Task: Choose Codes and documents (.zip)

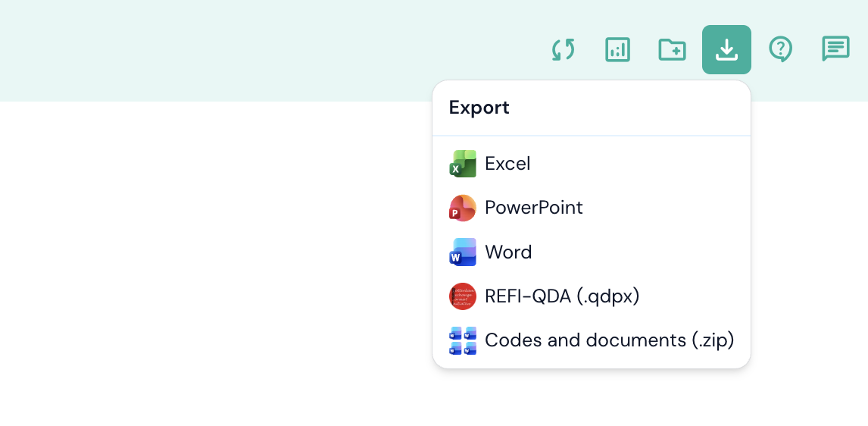Action: (x=609, y=340)
